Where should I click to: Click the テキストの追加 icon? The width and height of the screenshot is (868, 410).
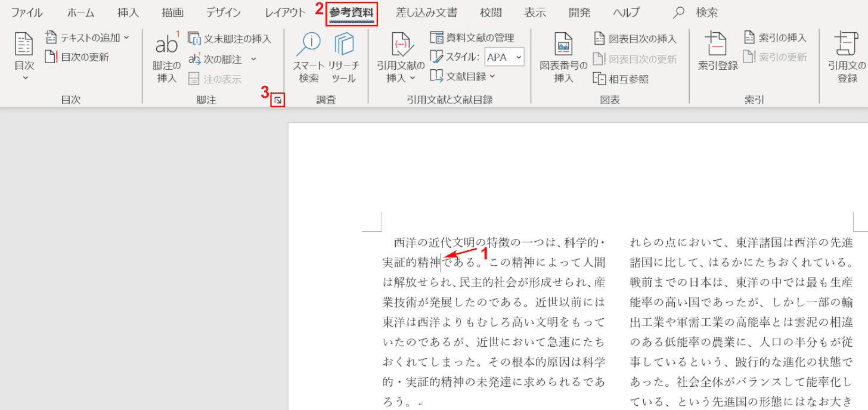[x=51, y=38]
